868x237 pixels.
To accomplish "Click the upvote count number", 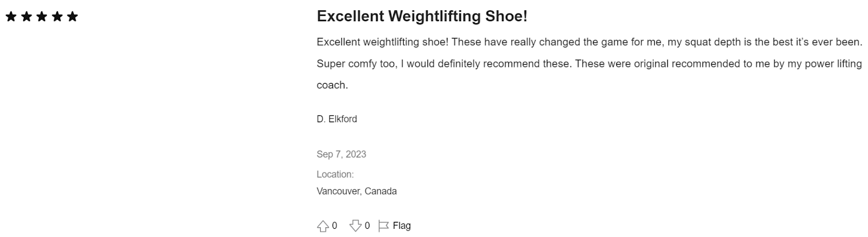I will click(335, 226).
